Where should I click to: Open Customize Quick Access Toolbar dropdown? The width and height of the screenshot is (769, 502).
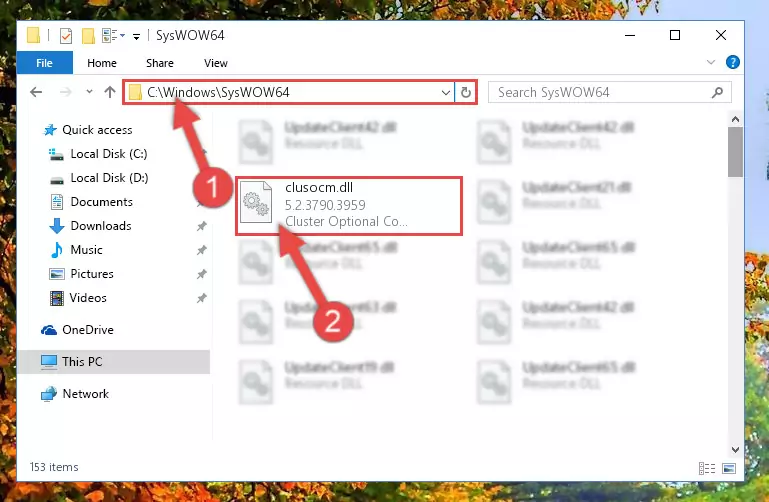coord(136,36)
